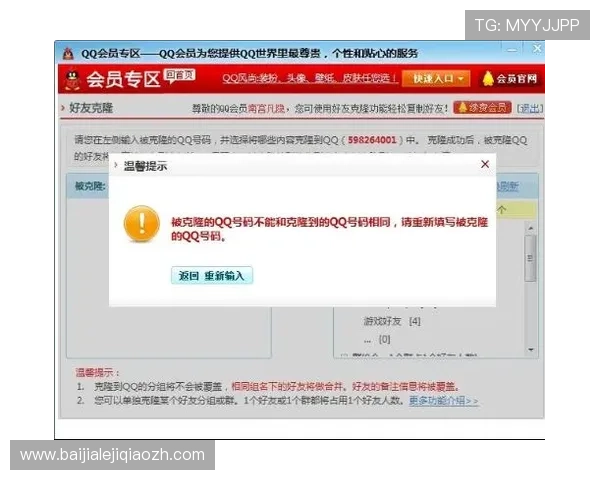
Task: Click the member name 南宫凡隆
Action: (x=266, y=109)
